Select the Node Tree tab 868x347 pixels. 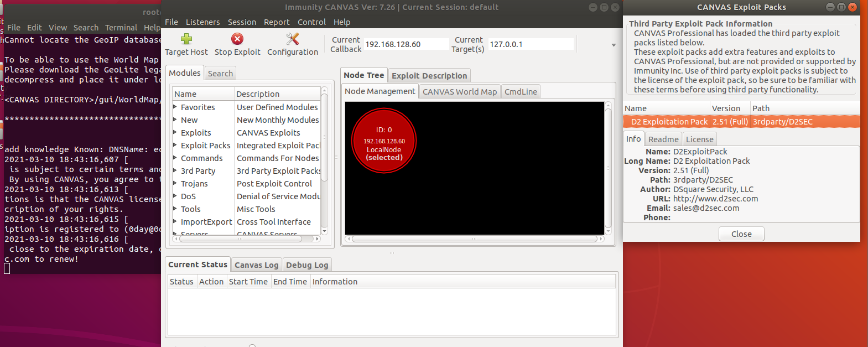(x=363, y=75)
